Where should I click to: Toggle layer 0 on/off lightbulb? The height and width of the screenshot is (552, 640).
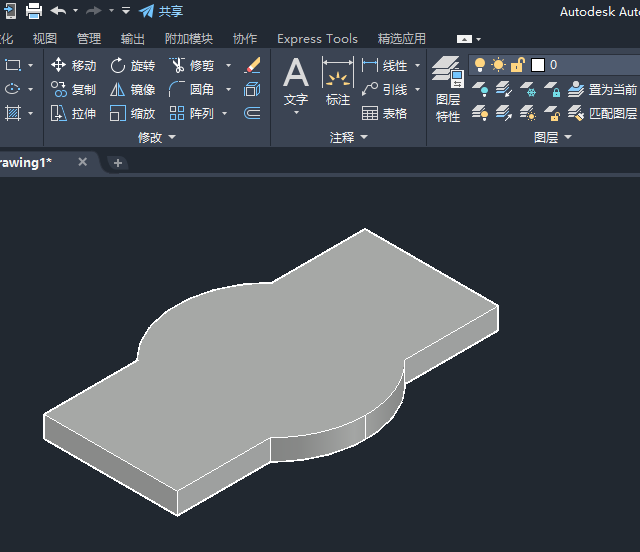(x=479, y=65)
